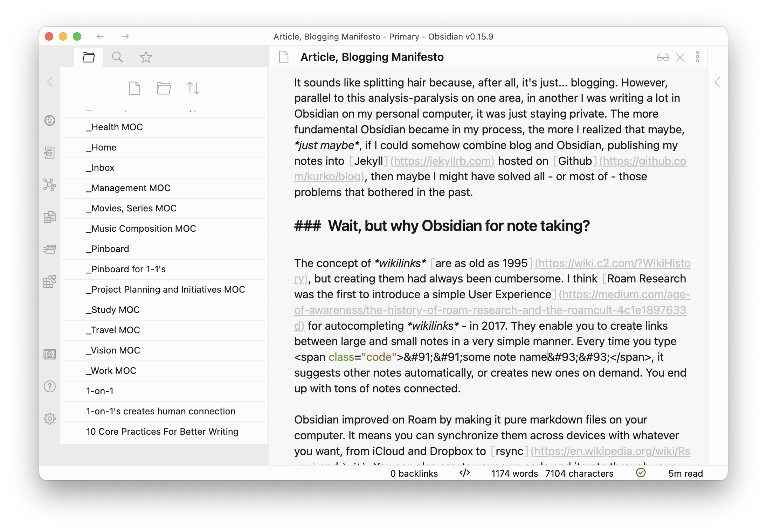Click the Jekyll link text

click(368, 161)
